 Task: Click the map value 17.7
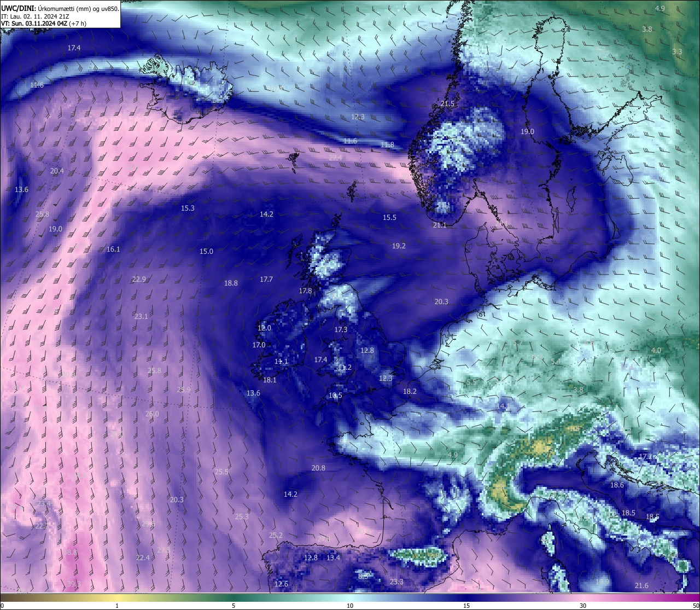click(266, 279)
